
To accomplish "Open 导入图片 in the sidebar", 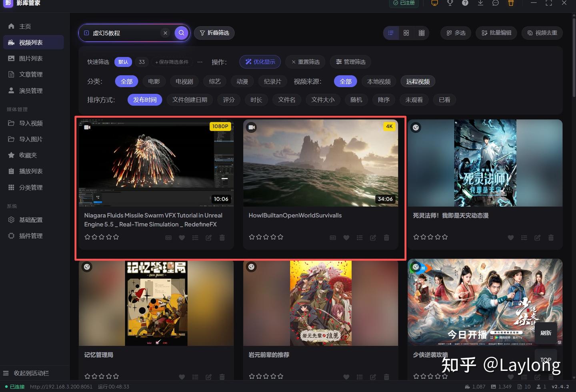I will click(x=33, y=139).
